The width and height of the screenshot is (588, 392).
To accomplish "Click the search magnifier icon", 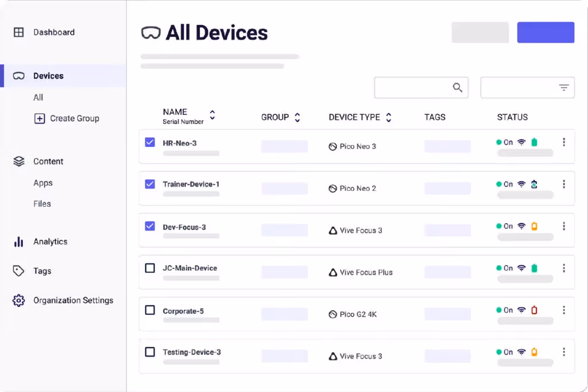I will [x=457, y=87].
